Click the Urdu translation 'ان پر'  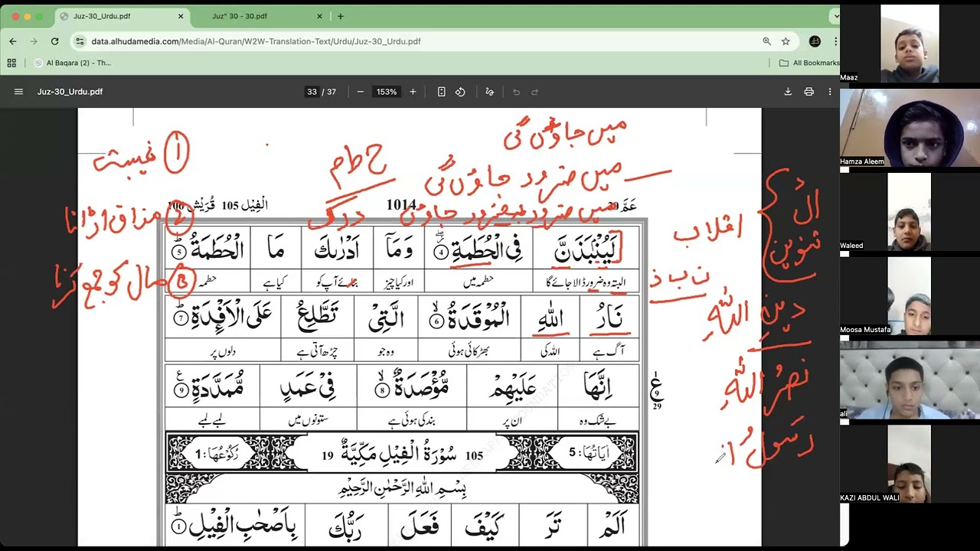512,421
